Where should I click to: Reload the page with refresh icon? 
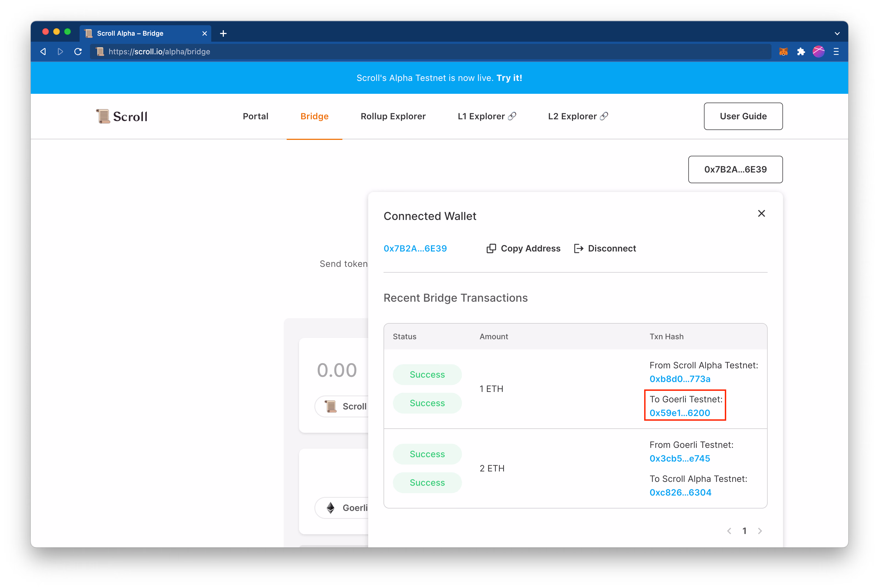pos(78,52)
